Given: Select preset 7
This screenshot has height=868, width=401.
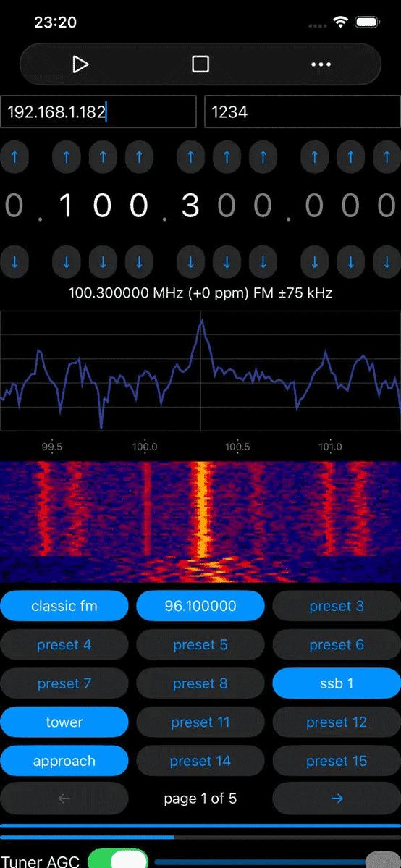Looking at the screenshot, I should pos(64,683).
